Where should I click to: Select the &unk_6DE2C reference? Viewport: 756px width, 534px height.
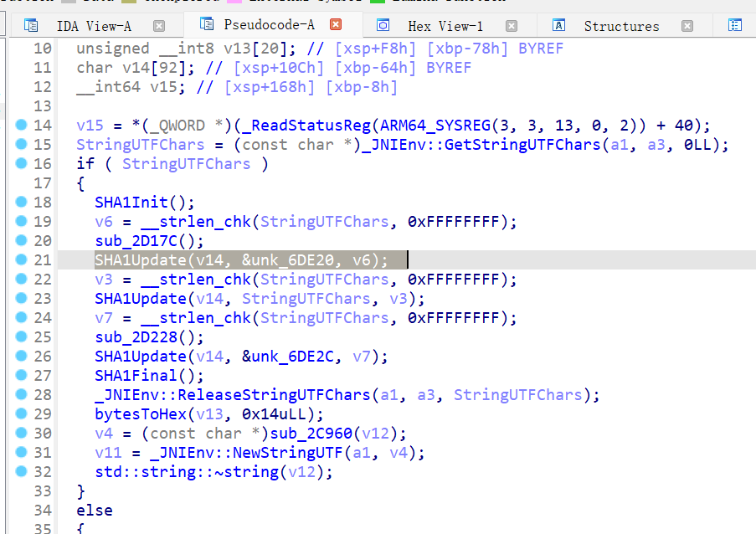288,357
